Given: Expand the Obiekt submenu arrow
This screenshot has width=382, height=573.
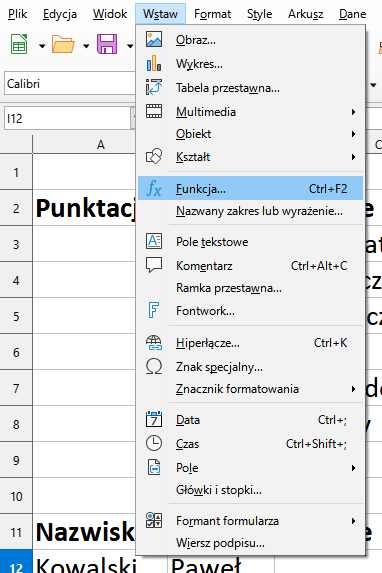Looking at the screenshot, I should pos(353,134).
